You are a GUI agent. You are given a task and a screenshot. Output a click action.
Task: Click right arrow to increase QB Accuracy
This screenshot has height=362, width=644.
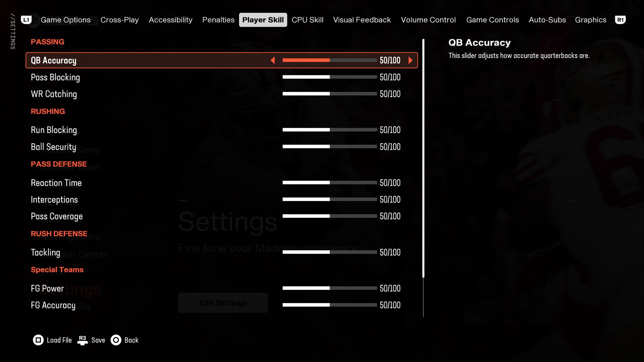point(411,60)
